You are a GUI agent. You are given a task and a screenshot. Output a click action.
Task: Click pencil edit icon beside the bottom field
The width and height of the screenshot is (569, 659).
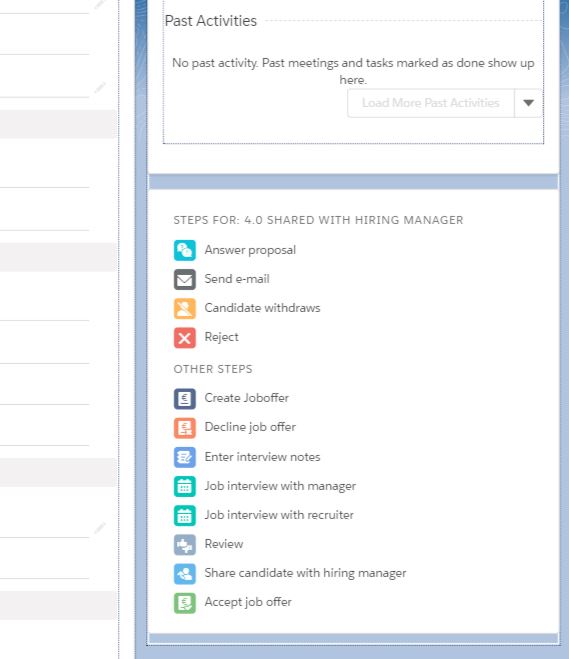tap(100, 527)
